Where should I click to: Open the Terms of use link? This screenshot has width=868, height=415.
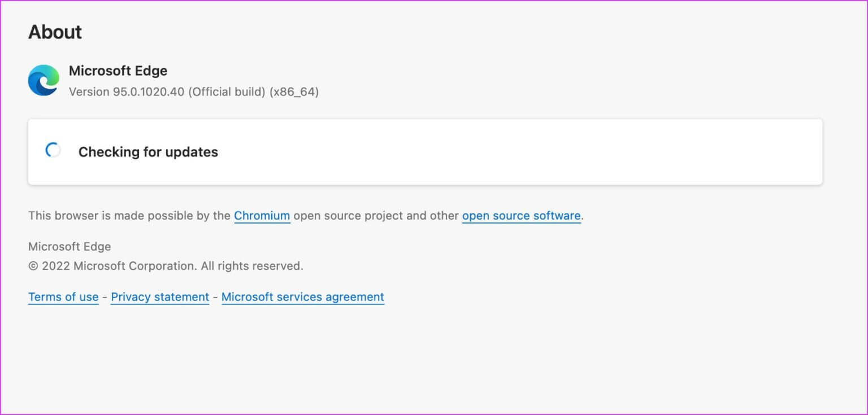63,297
